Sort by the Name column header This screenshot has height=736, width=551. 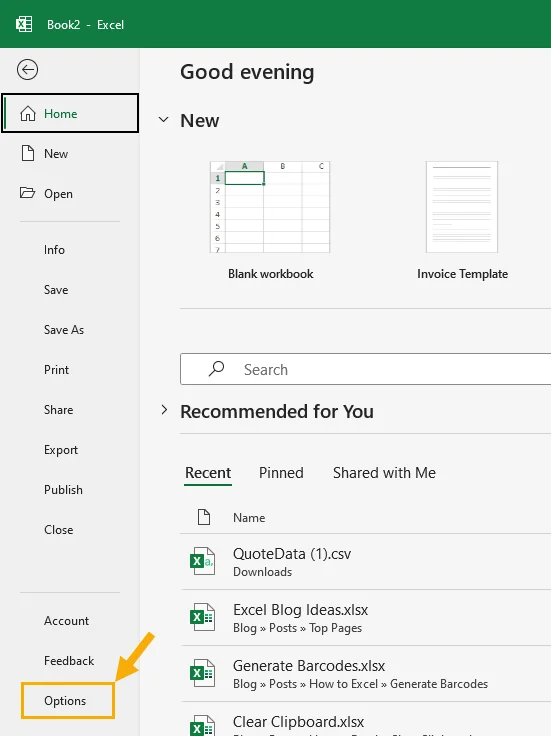249,517
